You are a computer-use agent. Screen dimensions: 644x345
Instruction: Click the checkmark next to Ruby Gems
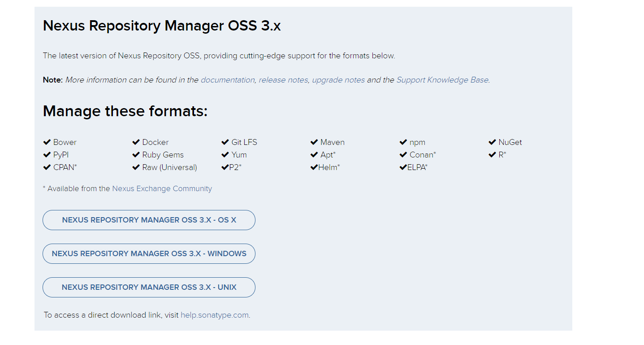[x=136, y=155]
